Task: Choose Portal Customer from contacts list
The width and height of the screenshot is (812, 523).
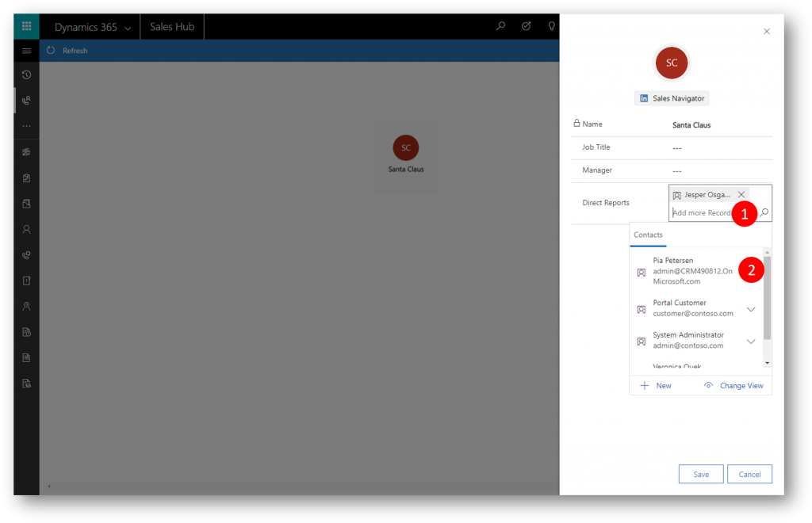Action: coord(697,308)
